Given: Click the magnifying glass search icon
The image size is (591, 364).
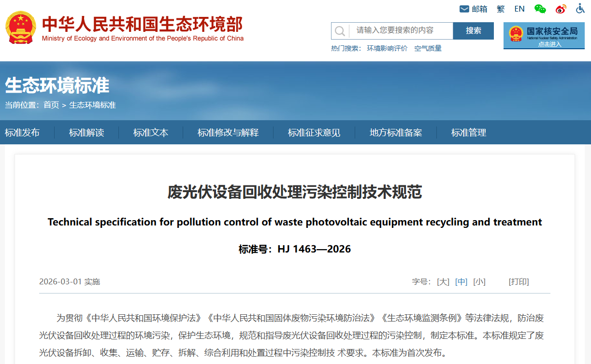Looking at the screenshot, I should [x=340, y=31].
